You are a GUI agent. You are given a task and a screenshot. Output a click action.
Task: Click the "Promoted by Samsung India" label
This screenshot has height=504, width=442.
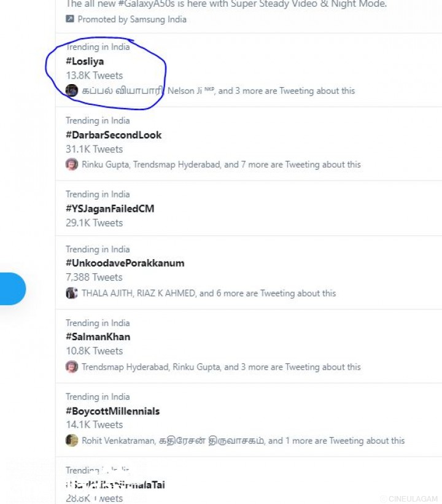click(132, 19)
